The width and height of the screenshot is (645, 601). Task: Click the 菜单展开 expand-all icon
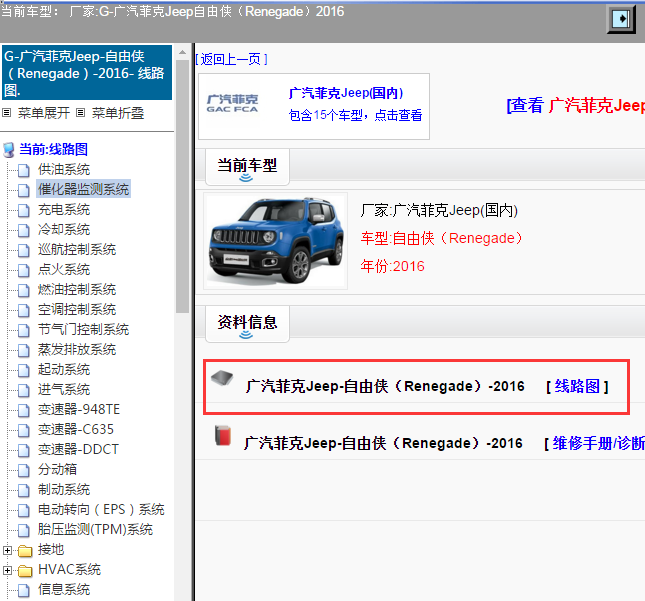click(x=7, y=112)
